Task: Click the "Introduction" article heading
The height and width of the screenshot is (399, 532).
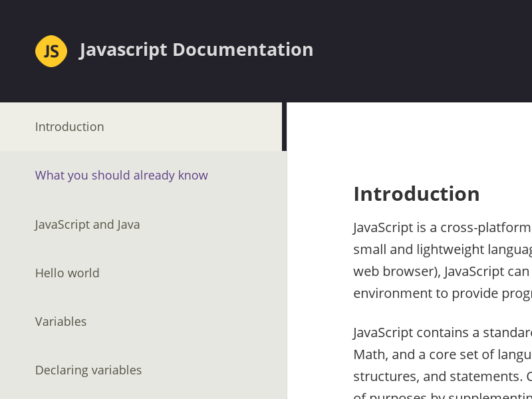Action: pyautogui.click(x=416, y=194)
